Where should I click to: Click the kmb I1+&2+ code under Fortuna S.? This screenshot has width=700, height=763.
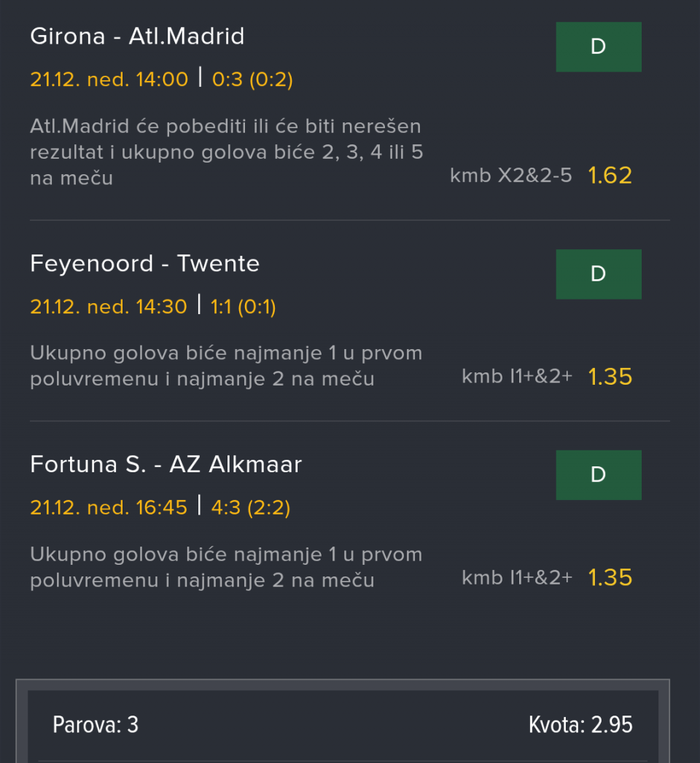point(517,578)
